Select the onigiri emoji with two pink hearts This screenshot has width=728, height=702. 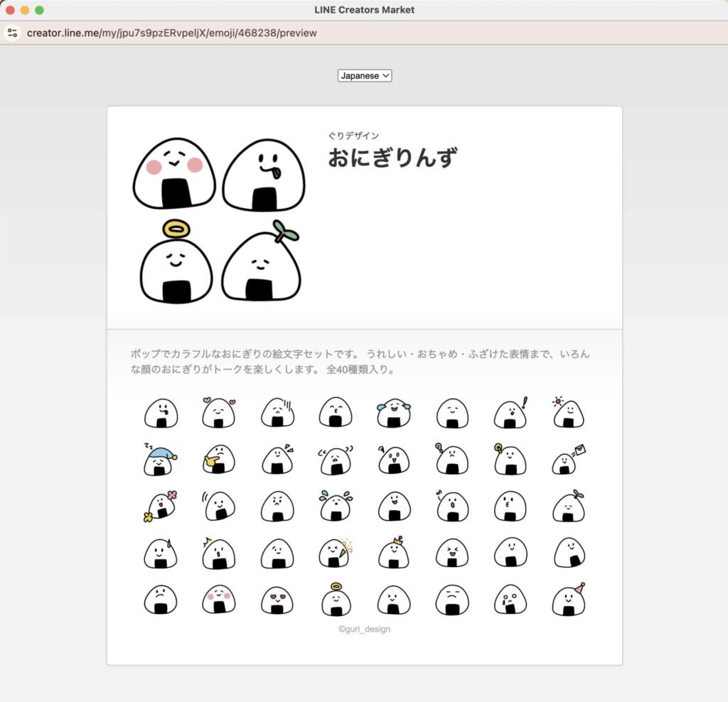click(x=218, y=414)
